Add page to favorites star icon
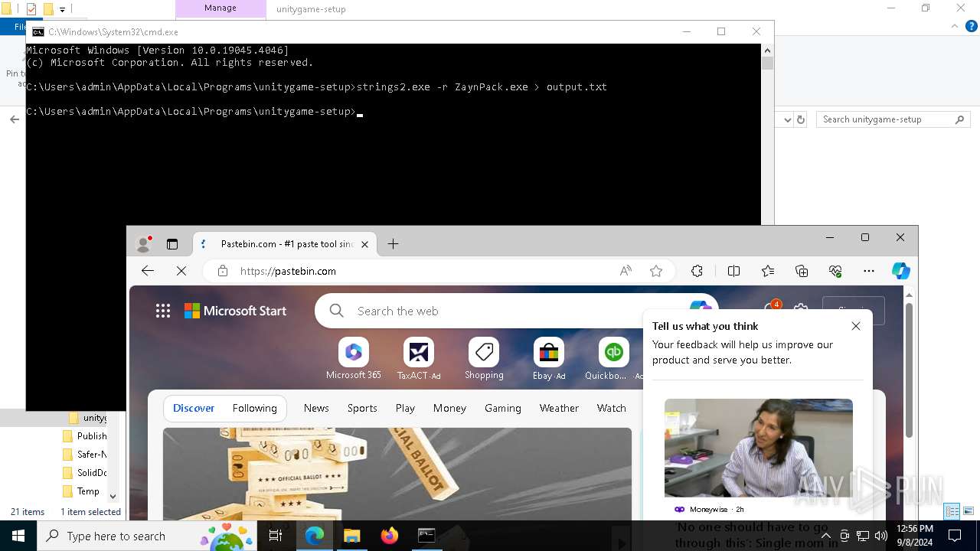This screenshot has width=980, height=551. [656, 271]
